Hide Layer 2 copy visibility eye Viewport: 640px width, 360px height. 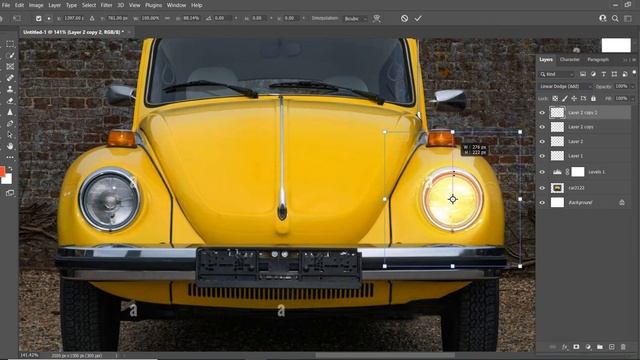[542, 127]
